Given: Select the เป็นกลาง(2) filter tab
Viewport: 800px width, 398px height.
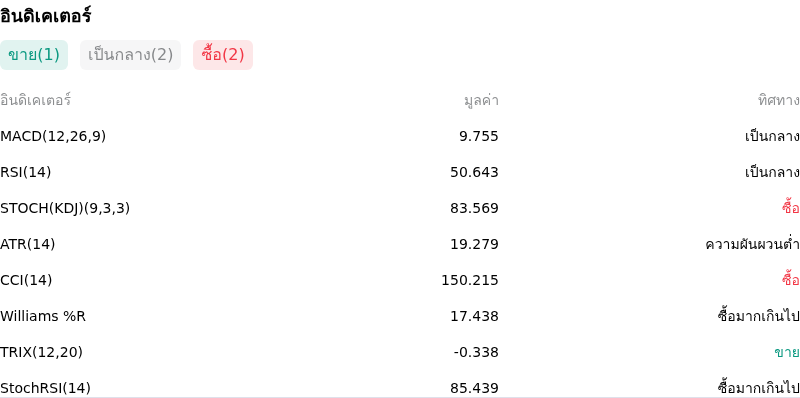Looking at the screenshot, I should (131, 55).
